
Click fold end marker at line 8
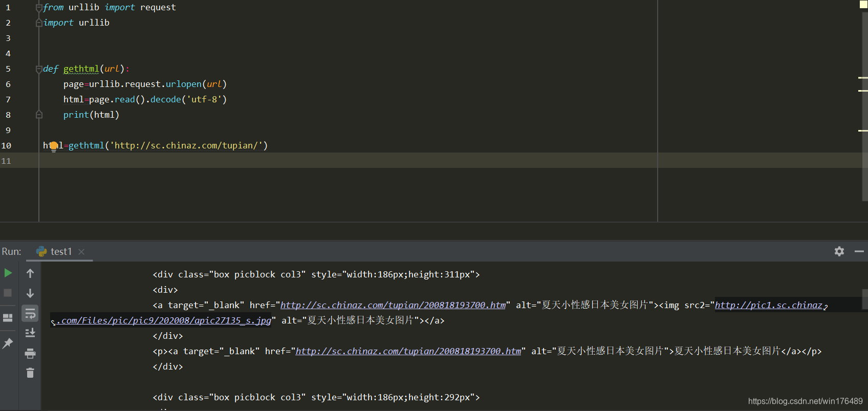tap(39, 115)
